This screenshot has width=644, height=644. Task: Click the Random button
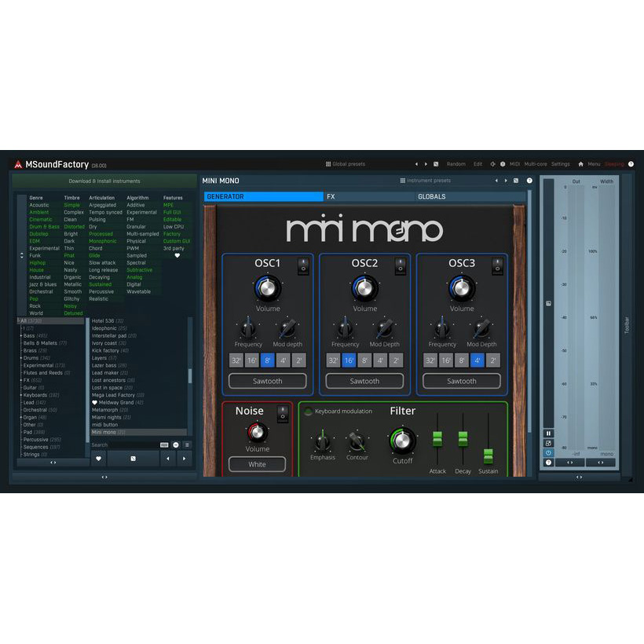point(456,164)
